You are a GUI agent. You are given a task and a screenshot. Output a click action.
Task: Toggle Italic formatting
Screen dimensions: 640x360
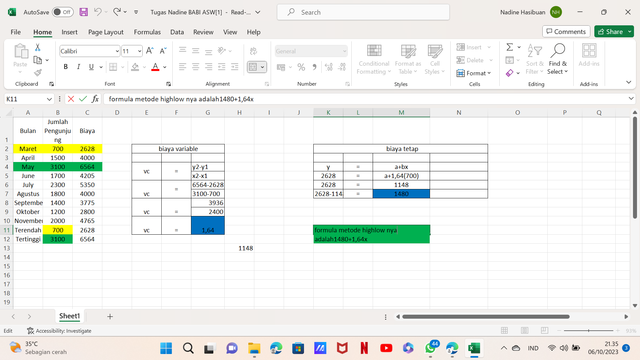[78, 67]
